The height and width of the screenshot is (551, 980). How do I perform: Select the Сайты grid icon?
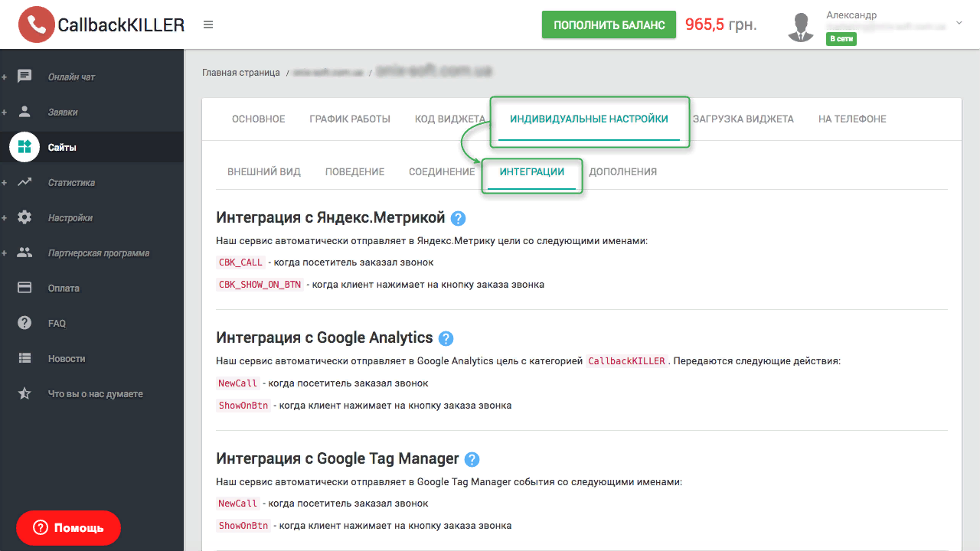pyautogui.click(x=24, y=147)
